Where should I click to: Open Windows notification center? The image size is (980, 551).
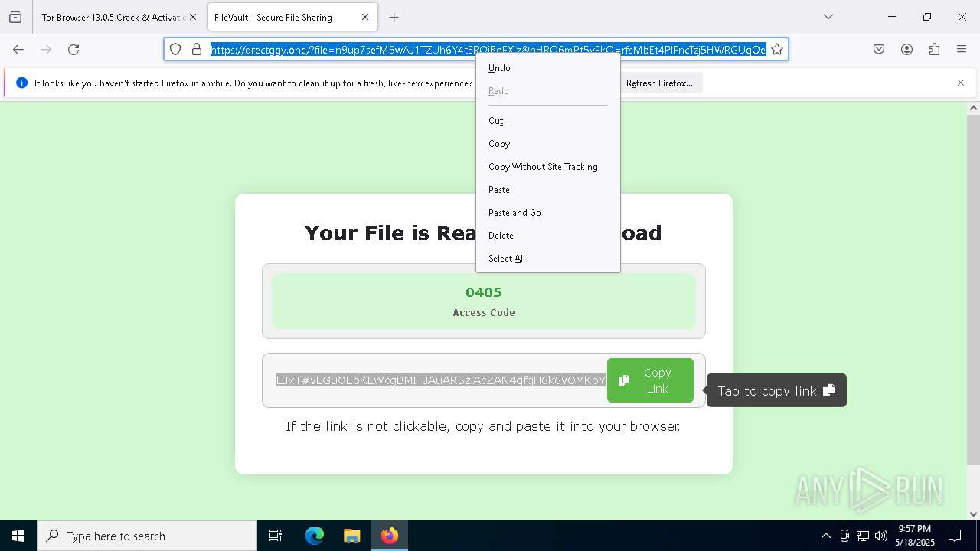pos(955,536)
